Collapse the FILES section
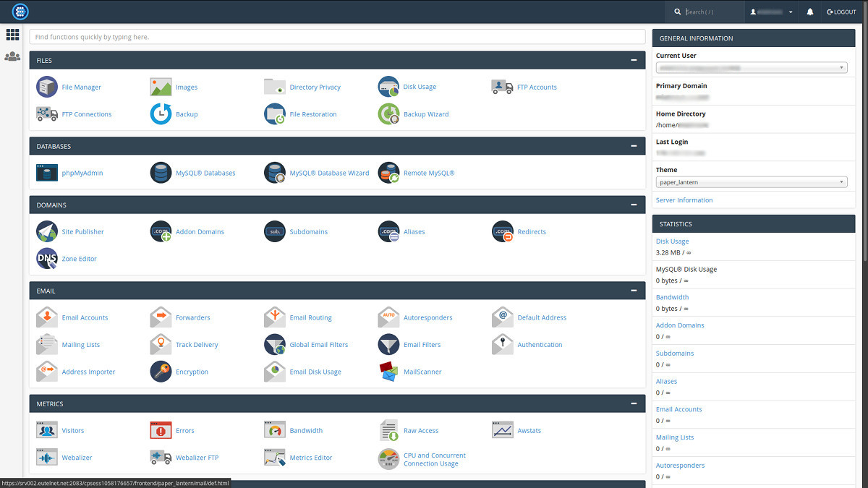 coord(634,61)
